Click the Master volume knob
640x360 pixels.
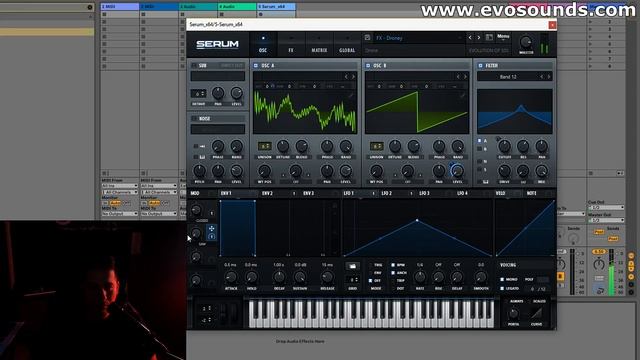526,42
